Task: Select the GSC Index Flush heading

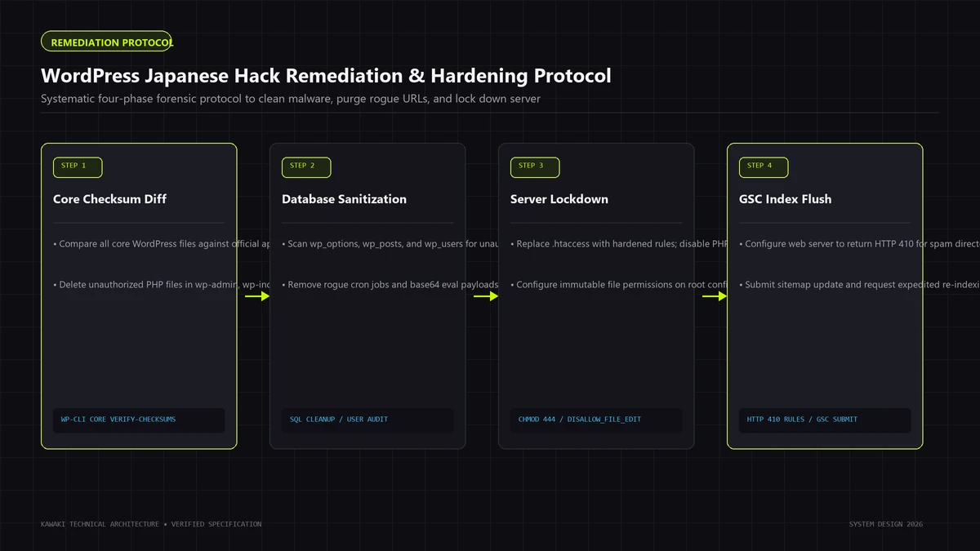Action: click(x=786, y=199)
